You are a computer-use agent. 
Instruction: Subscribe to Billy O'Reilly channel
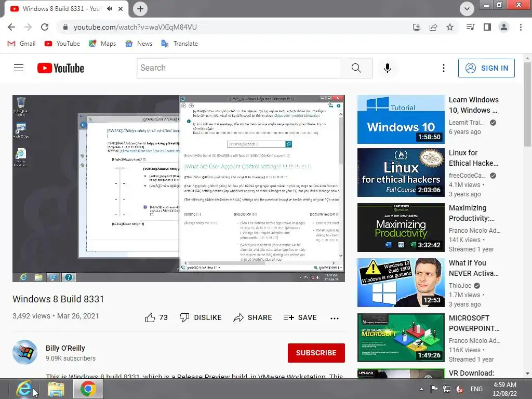(316, 353)
